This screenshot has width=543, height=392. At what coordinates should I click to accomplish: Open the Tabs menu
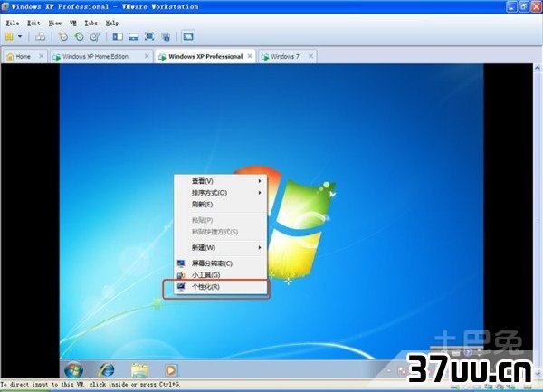click(x=90, y=24)
